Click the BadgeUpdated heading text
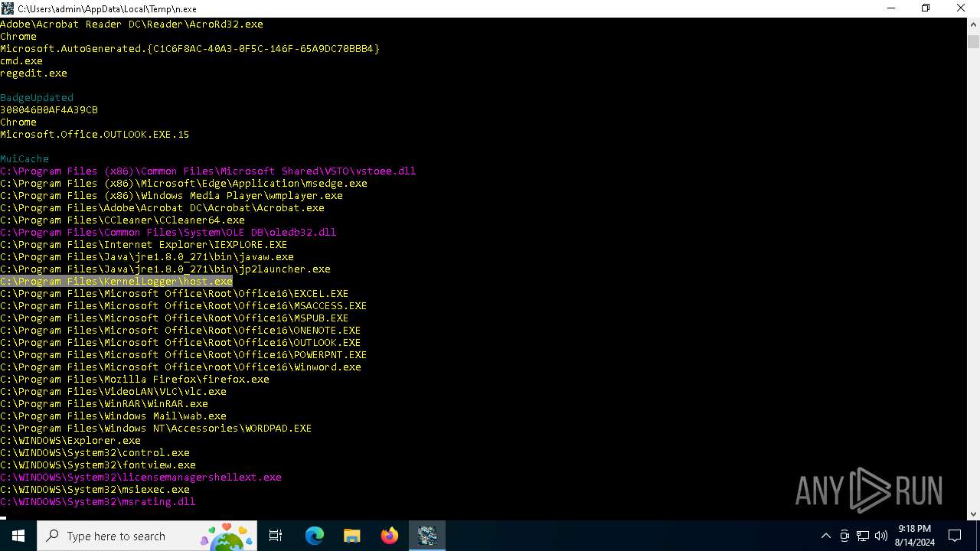Image resolution: width=980 pixels, height=551 pixels. 37,98
